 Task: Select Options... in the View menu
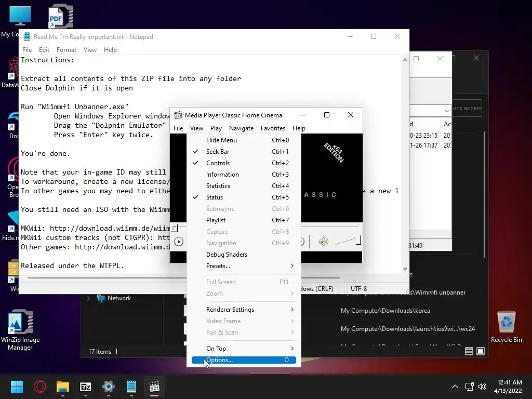click(x=244, y=360)
